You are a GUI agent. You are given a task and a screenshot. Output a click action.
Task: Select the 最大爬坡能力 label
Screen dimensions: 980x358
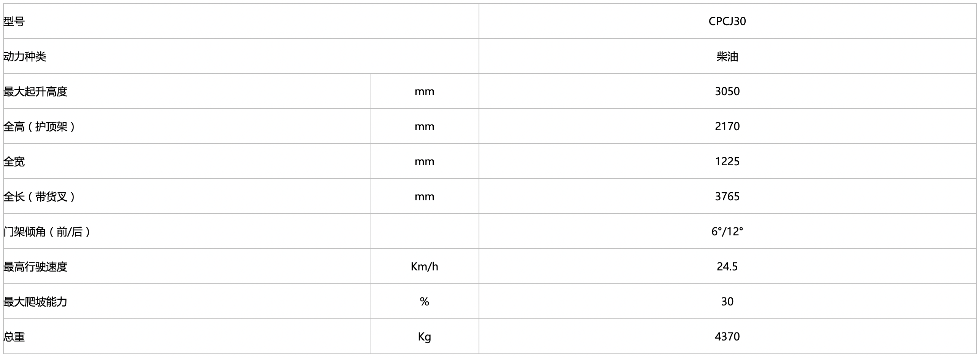click(x=35, y=302)
